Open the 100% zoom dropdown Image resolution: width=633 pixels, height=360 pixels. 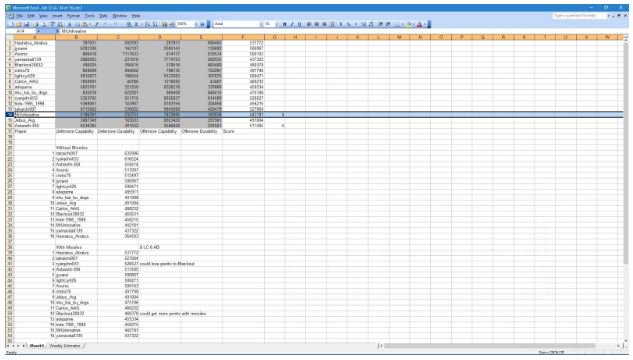(x=197, y=24)
